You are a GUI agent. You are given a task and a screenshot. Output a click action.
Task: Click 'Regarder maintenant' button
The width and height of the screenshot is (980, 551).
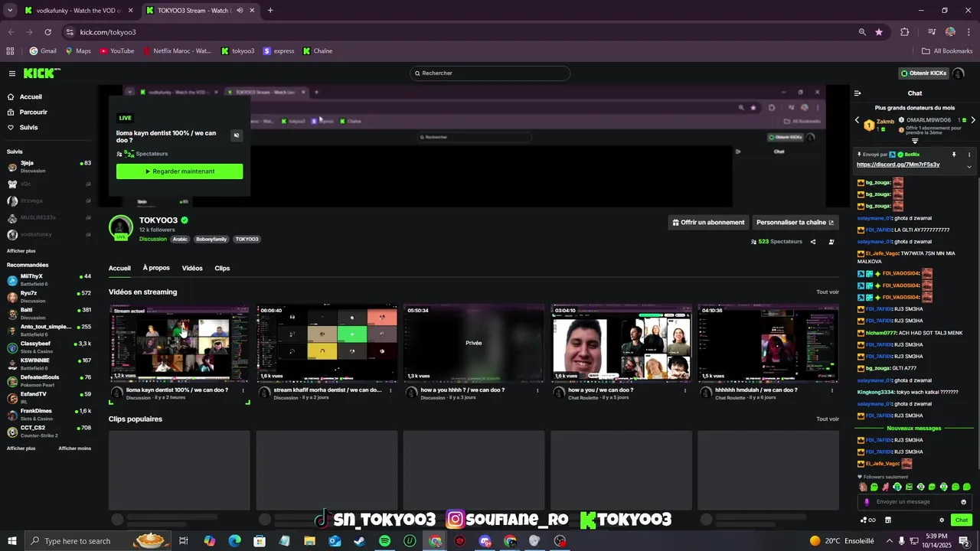click(179, 171)
